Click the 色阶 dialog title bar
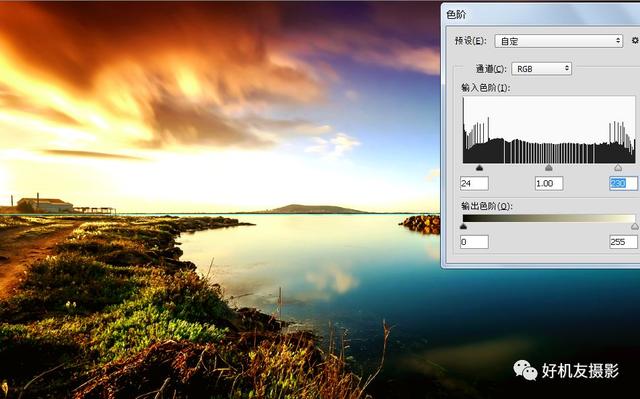 [x=540, y=14]
